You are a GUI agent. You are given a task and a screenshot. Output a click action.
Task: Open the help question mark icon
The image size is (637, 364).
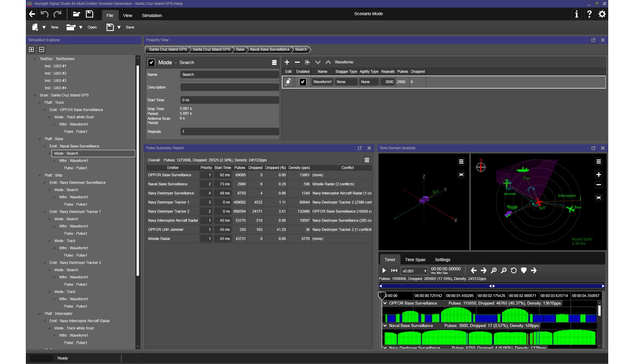coord(589,14)
